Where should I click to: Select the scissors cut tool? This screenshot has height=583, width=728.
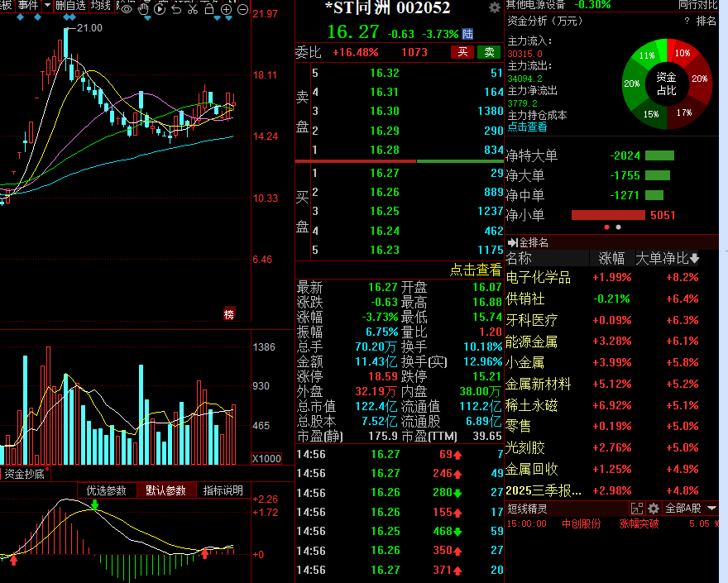193,9
